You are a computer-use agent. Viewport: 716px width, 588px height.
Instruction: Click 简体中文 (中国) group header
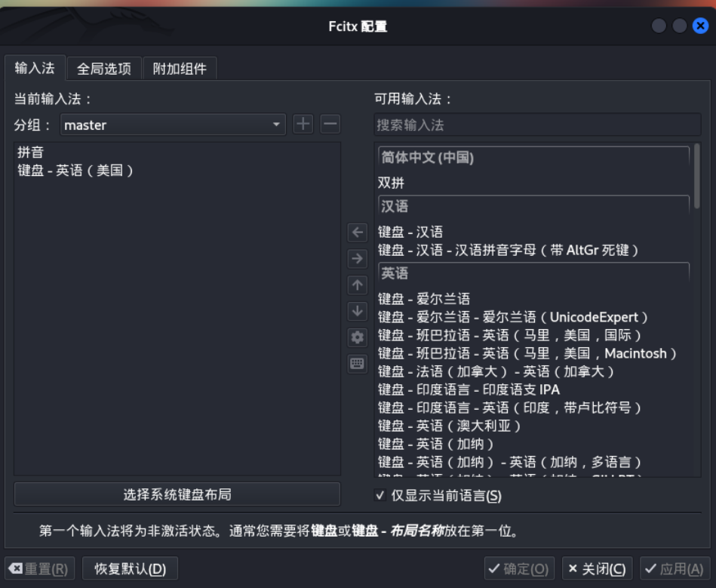533,158
